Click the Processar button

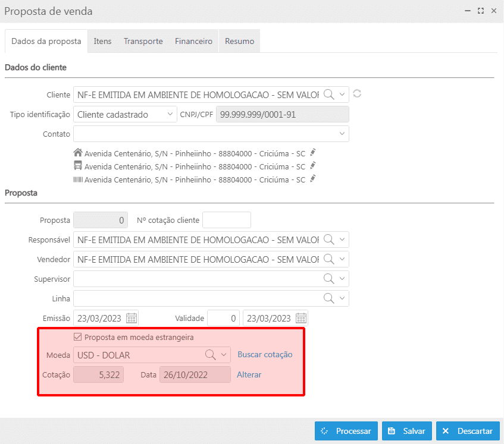click(x=346, y=431)
